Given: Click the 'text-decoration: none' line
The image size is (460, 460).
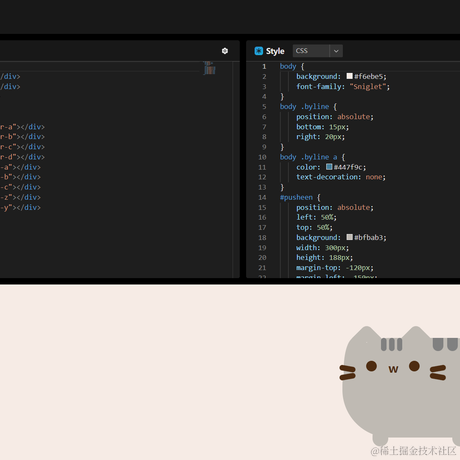Looking at the screenshot, I should (x=341, y=177).
